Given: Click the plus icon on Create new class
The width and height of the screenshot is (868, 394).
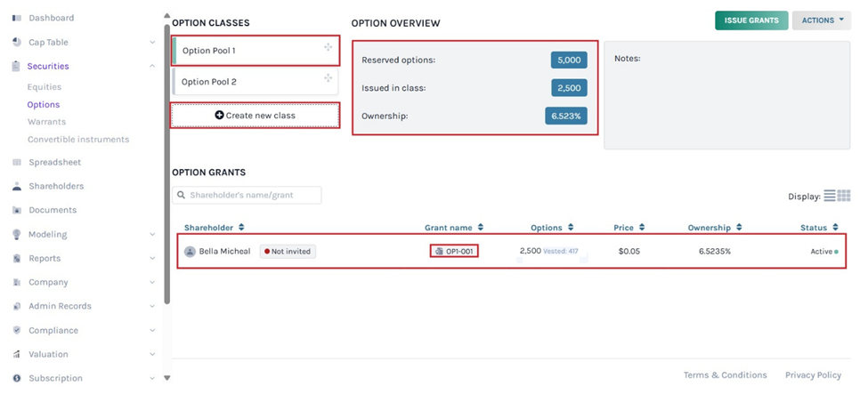Looking at the screenshot, I should [219, 115].
